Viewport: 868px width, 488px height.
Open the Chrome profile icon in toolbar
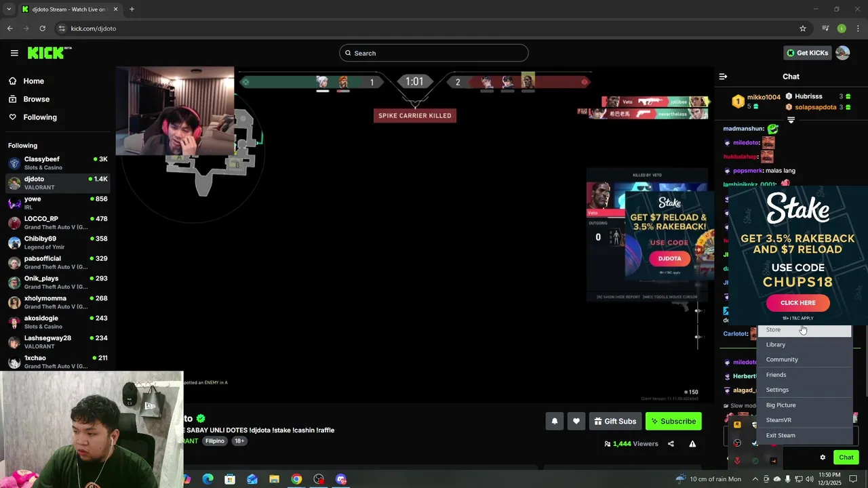coord(842,28)
